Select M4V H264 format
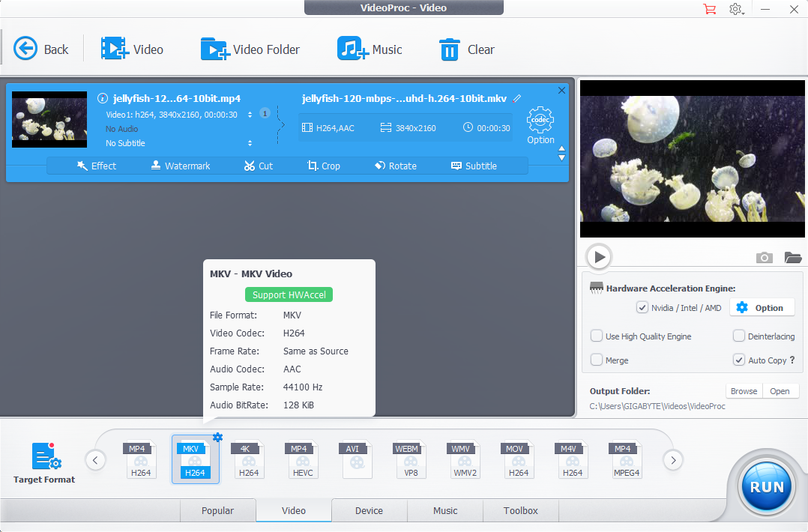Viewport: 808px width, 532px height. pos(572,460)
